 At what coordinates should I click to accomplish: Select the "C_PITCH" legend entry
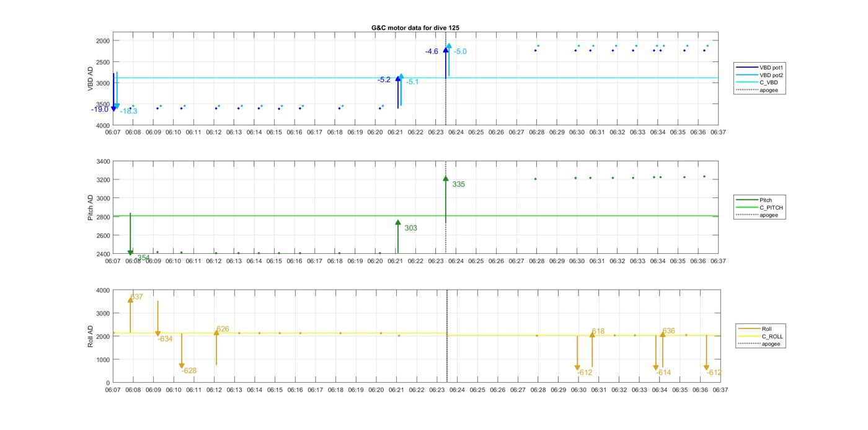760,208
